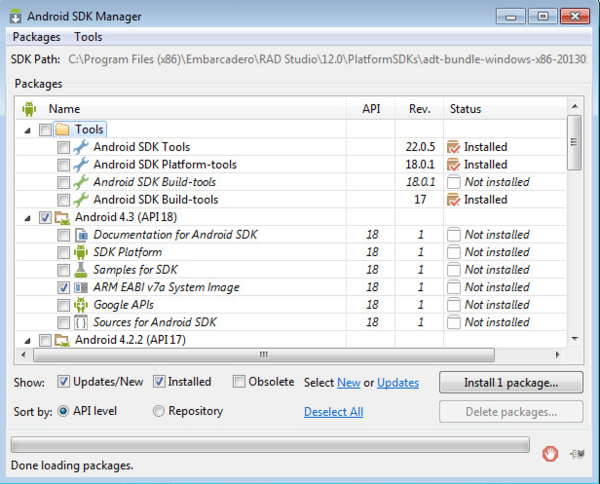Screen dimensions: 600x484
Task: Click the Deselect All link
Action: pyautogui.click(x=333, y=412)
